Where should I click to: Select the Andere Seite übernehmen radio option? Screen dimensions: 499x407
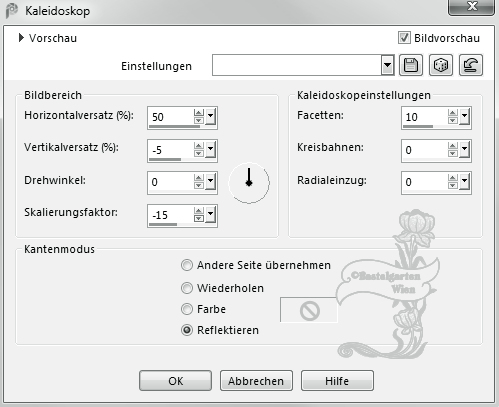[x=187, y=265]
